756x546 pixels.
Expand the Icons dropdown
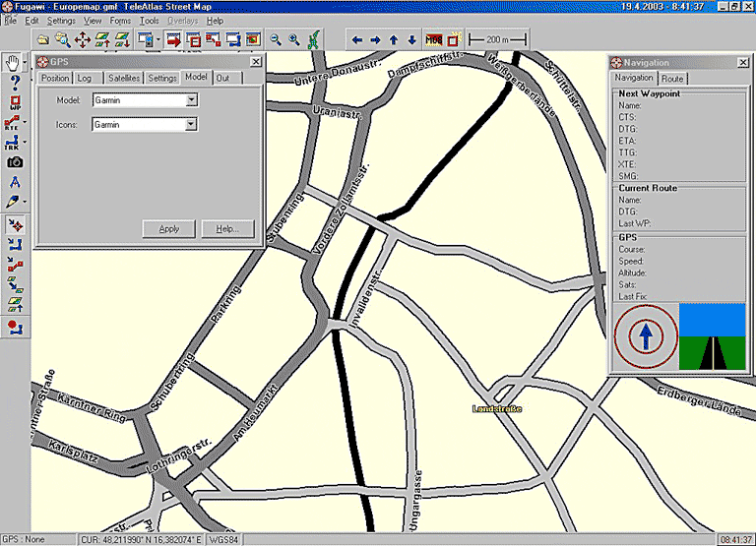click(x=192, y=125)
